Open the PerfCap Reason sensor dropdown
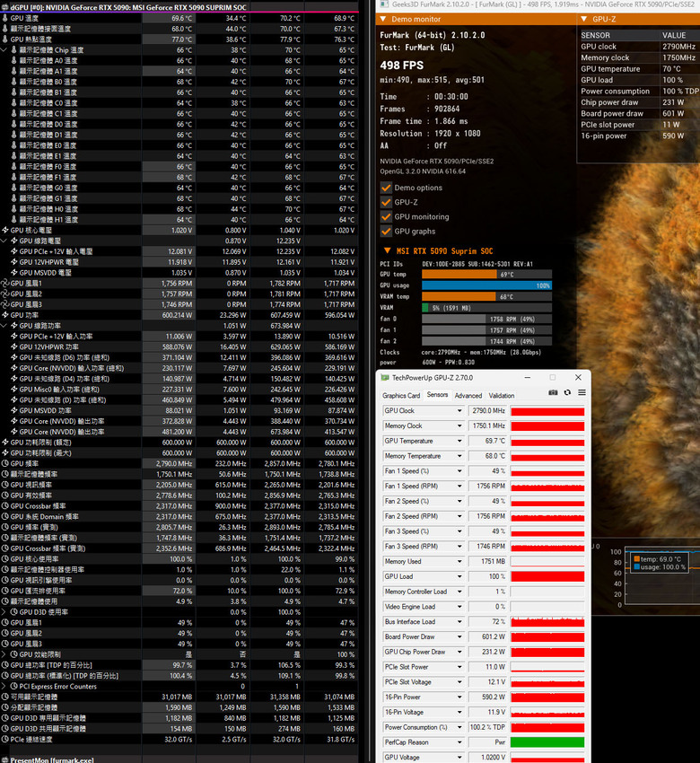Viewport: 700px width, 763px height. (459, 742)
